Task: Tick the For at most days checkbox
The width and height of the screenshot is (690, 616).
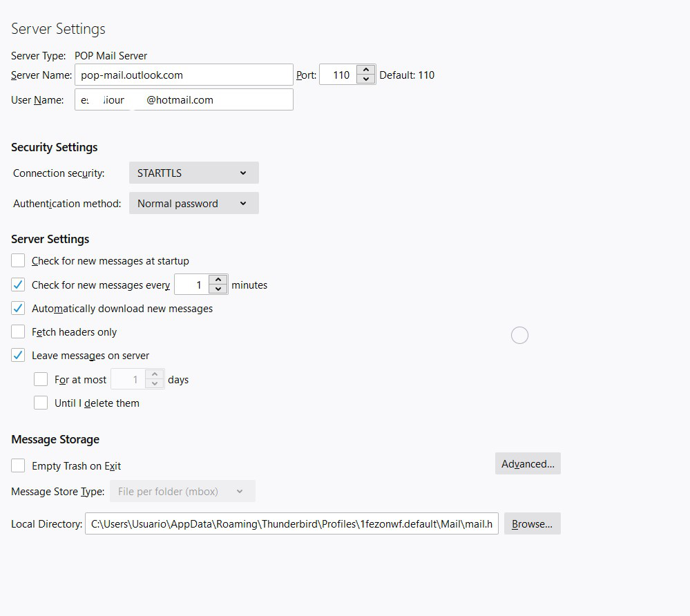Action: click(41, 379)
